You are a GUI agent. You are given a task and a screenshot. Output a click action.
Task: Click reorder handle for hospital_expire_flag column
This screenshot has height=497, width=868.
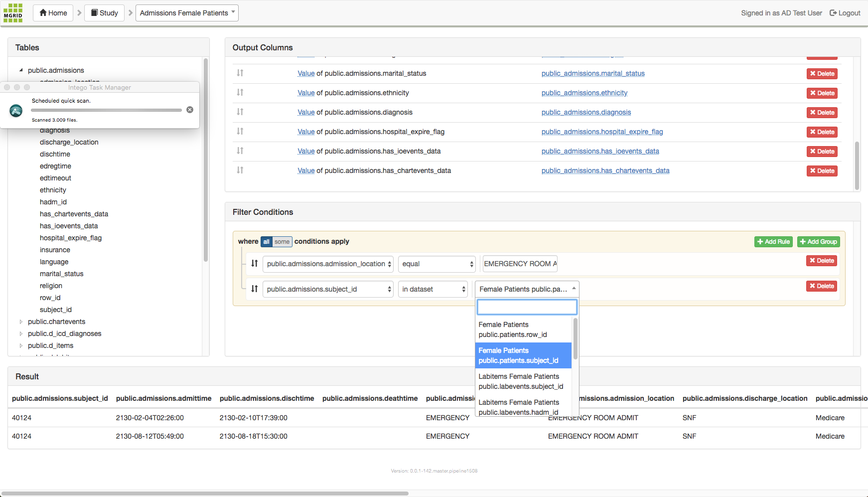[240, 131]
